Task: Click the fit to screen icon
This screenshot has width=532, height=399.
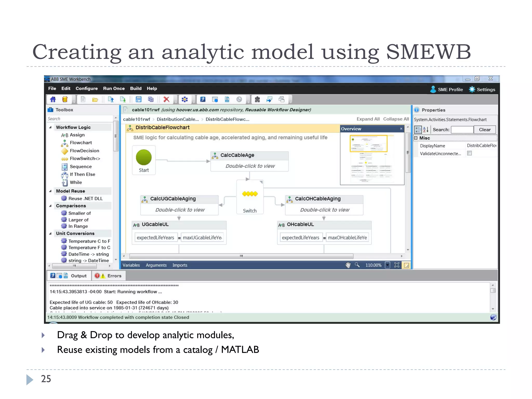Action: (x=397, y=265)
